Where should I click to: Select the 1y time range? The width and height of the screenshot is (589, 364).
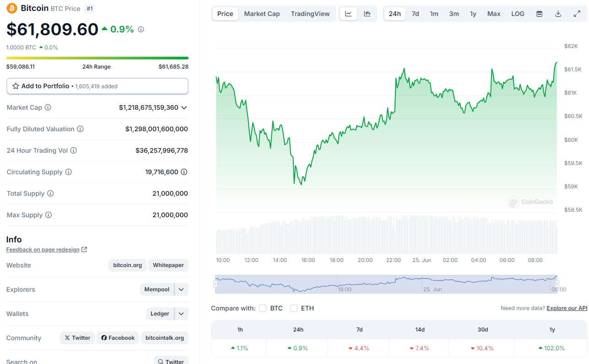point(473,14)
